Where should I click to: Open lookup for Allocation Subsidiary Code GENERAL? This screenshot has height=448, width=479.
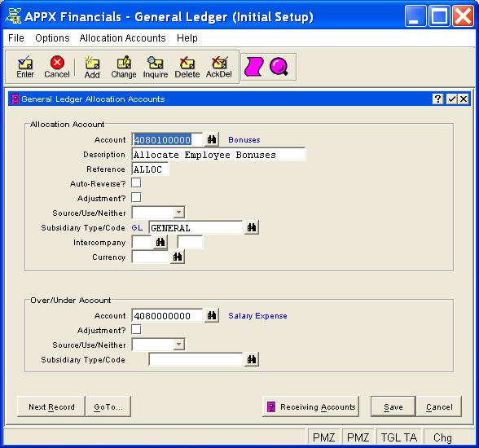pos(252,227)
